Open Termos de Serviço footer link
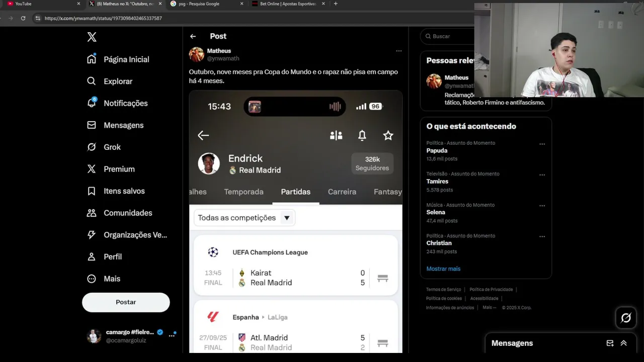Viewport: 644px width, 362px height. [x=443, y=290]
